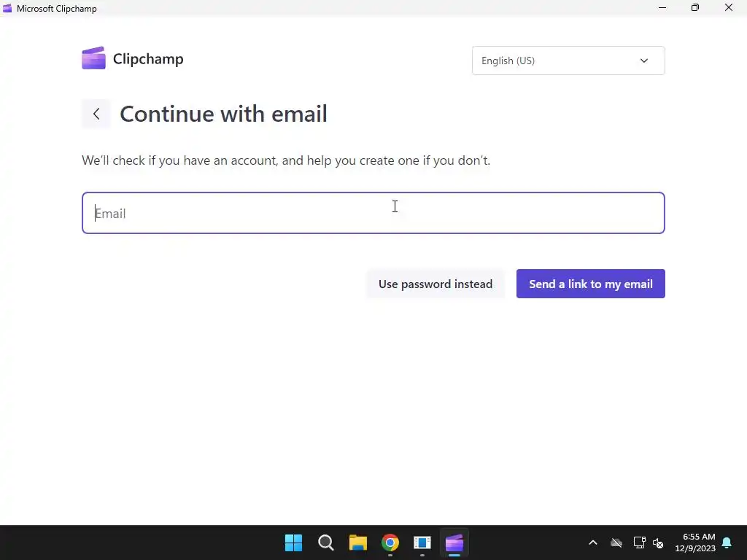Open OneDrive cloud tray icon

(x=616, y=542)
